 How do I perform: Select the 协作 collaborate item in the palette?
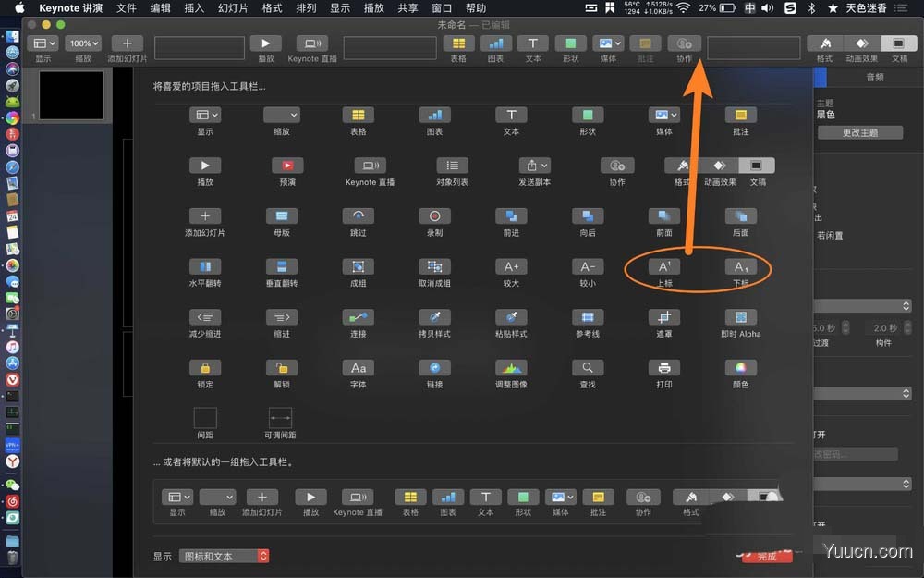coord(617,166)
